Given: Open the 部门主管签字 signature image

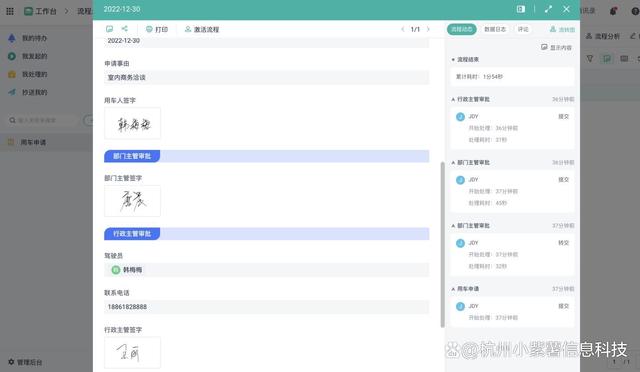Looking at the screenshot, I should coord(133,201).
